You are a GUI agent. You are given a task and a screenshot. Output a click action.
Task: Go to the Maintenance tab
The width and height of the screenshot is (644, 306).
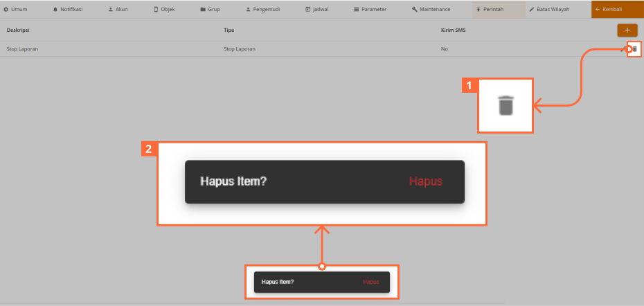pyautogui.click(x=431, y=10)
